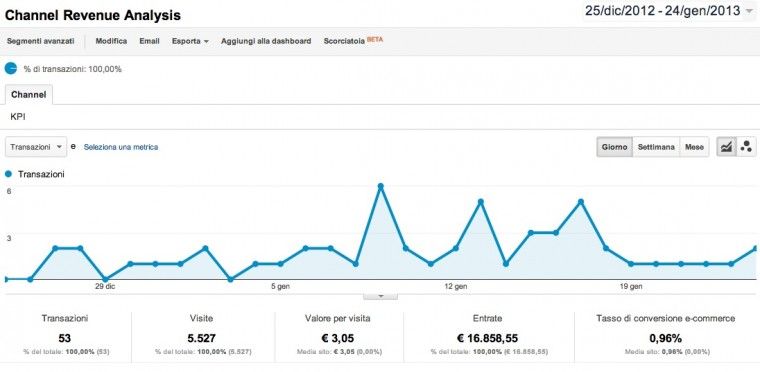Click the 12 gen axis label
Image resolution: width=760 pixels, height=372 pixels.
(456, 287)
